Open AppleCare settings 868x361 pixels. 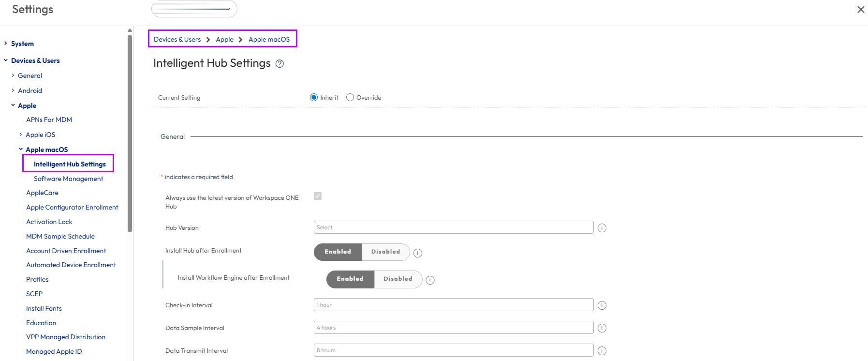coord(42,193)
